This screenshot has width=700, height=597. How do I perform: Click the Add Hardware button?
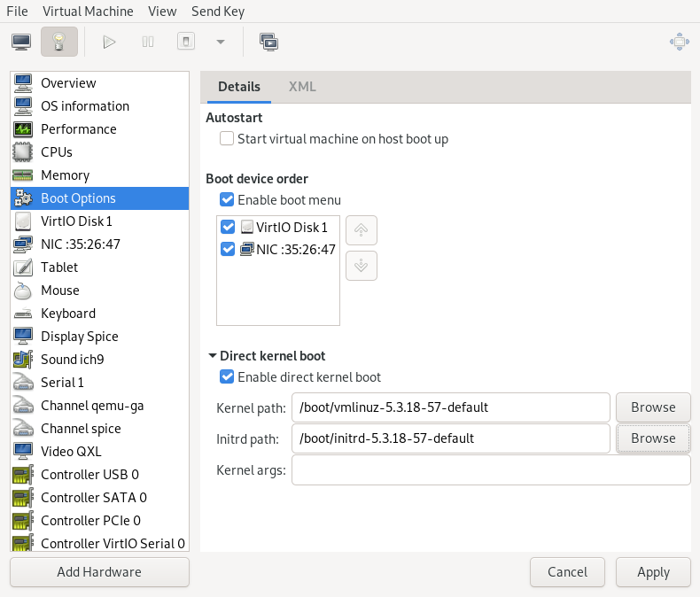coord(99,572)
